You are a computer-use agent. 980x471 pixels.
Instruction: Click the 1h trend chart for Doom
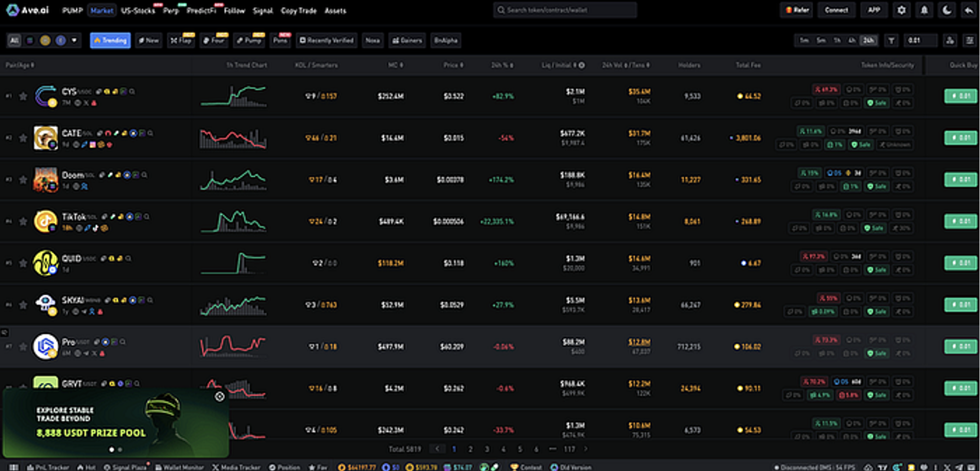pyautogui.click(x=233, y=179)
